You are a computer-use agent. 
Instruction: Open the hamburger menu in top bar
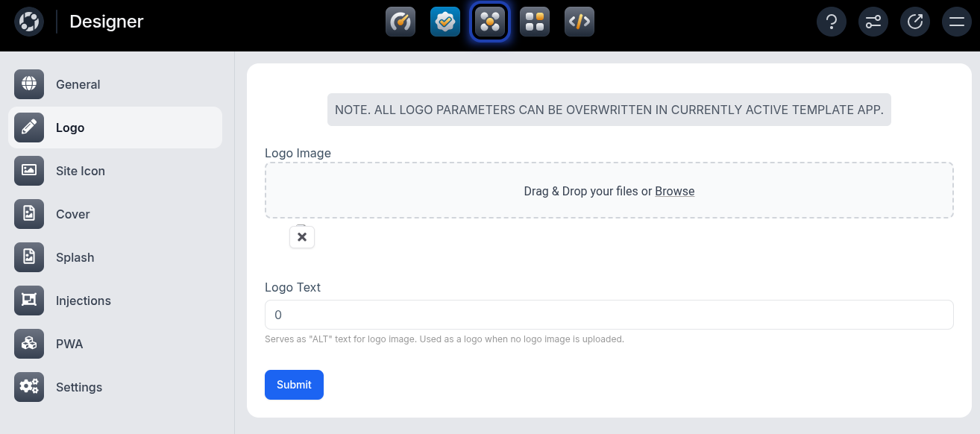[957, 22]
